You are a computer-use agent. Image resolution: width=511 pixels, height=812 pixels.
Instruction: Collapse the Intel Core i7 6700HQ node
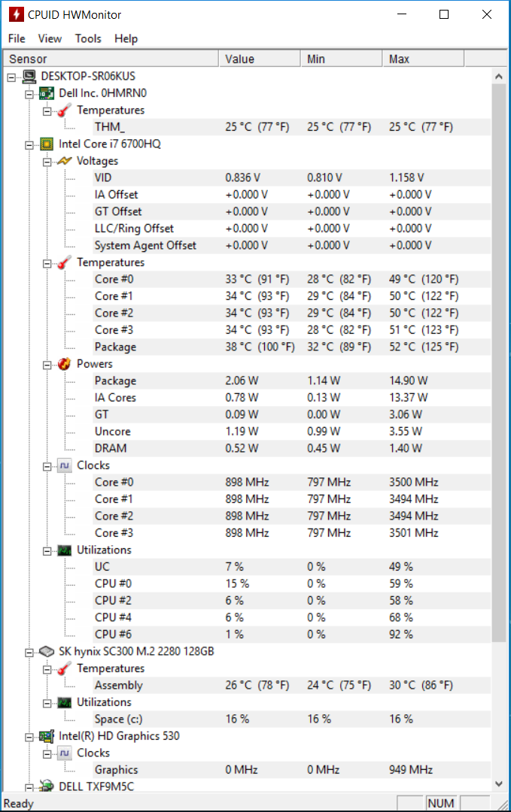point(29,145)
